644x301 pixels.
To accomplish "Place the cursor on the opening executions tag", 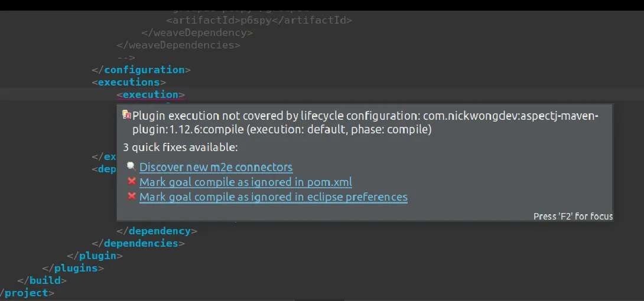I will pyautogui.click(x=129, y=82).
